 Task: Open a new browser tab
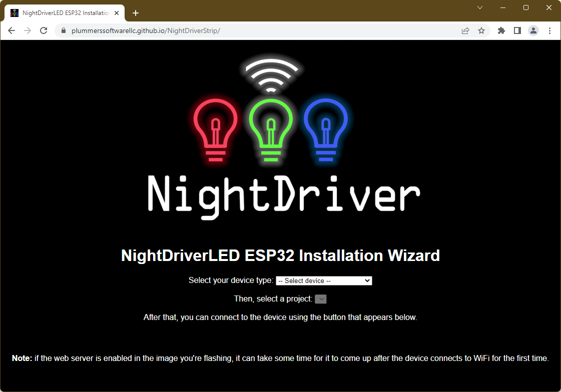(x=135, y=13)
